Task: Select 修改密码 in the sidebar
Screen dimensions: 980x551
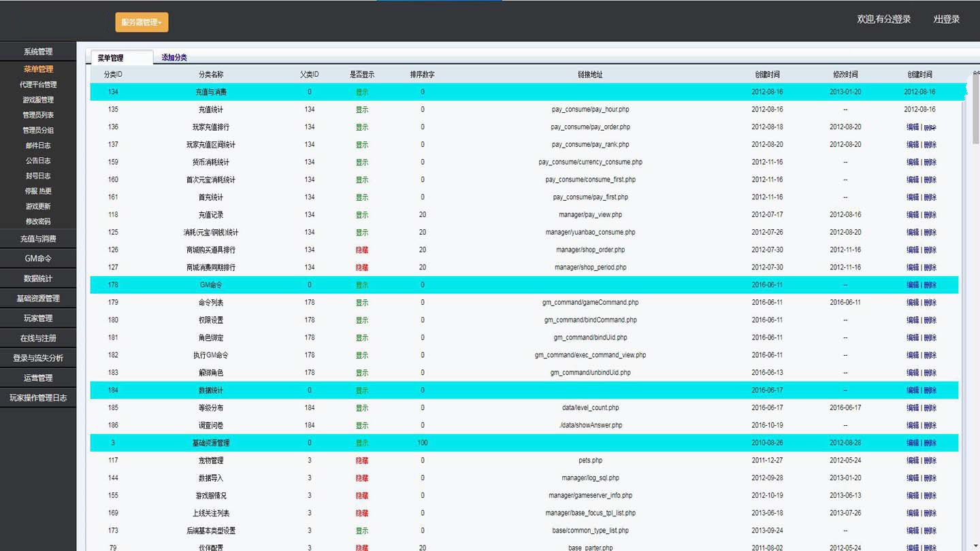Action: click(38, 222)
